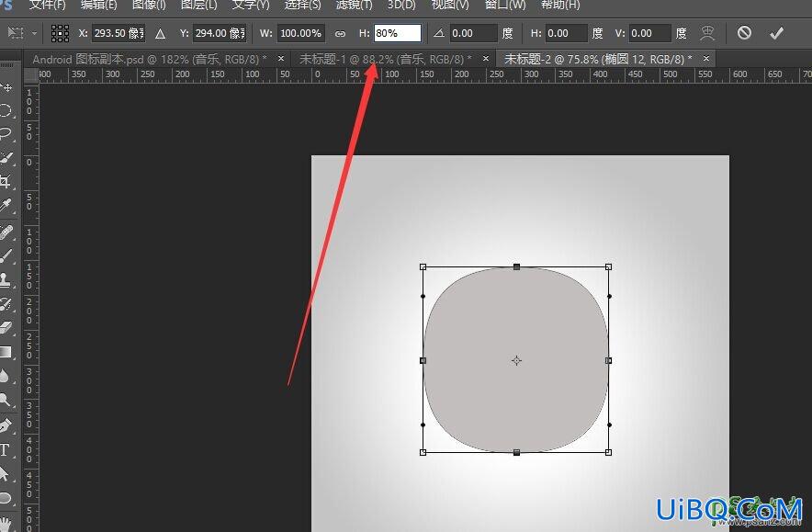
Task: Select the Path Selection arrow tool
Action: click(x=5, y=473)
